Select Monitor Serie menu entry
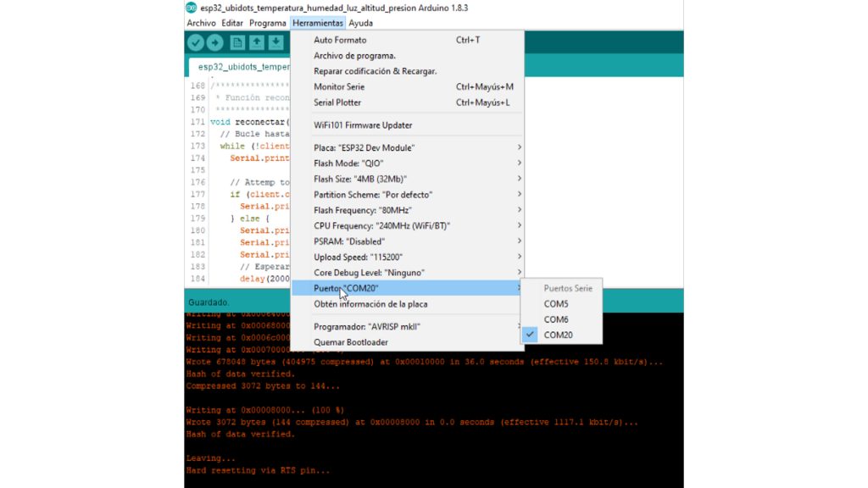868x488 pixels. click(339, 86)
